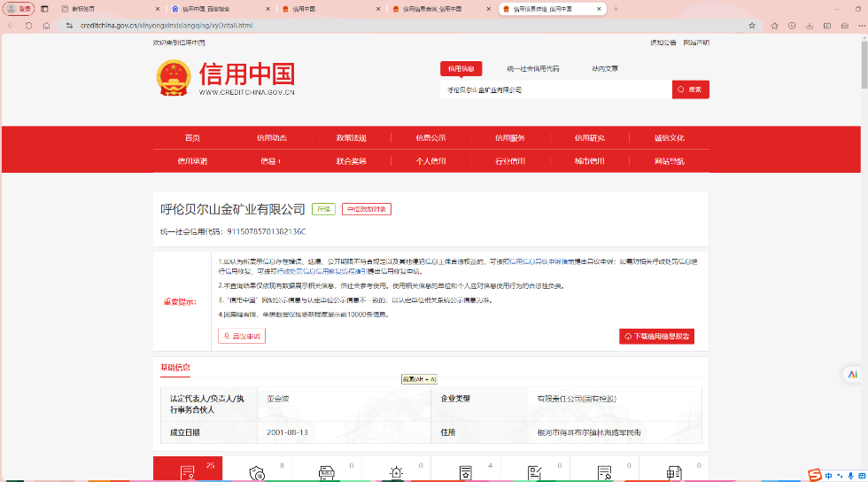Click the company name search input field

pos(556,89)
